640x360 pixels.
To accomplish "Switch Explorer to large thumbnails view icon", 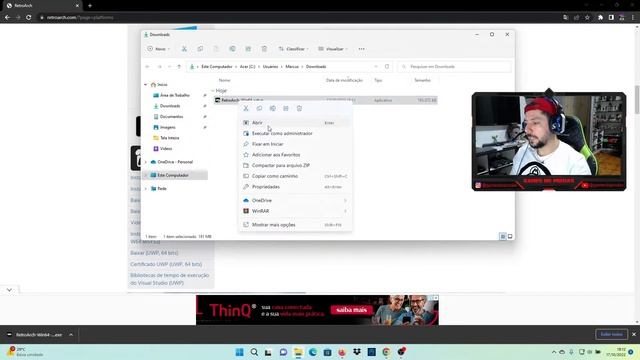I will point(510,236).
